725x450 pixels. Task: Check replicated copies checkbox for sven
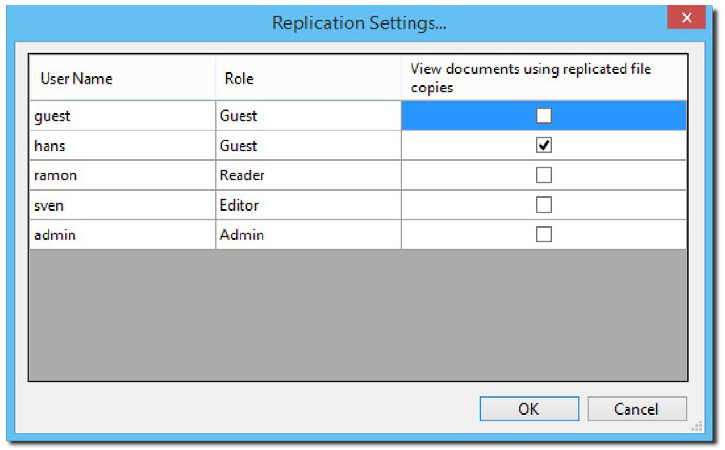tap(544, 205)
